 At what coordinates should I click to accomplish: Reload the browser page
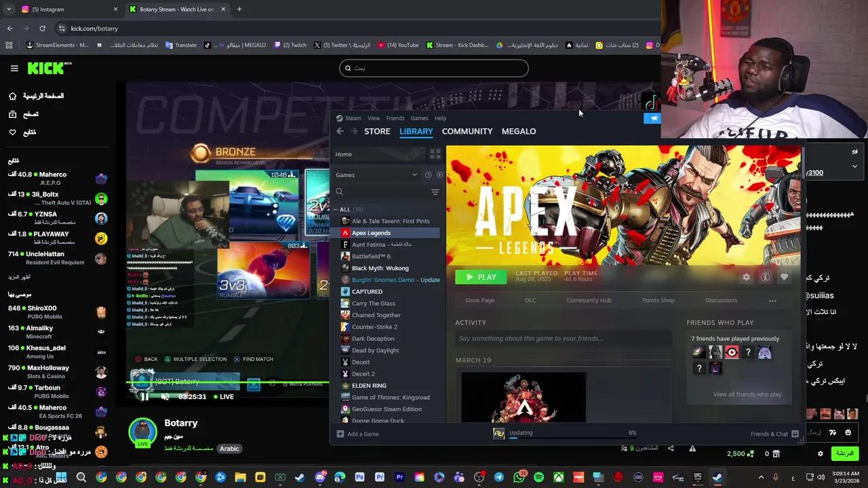(x=42, y=28)
